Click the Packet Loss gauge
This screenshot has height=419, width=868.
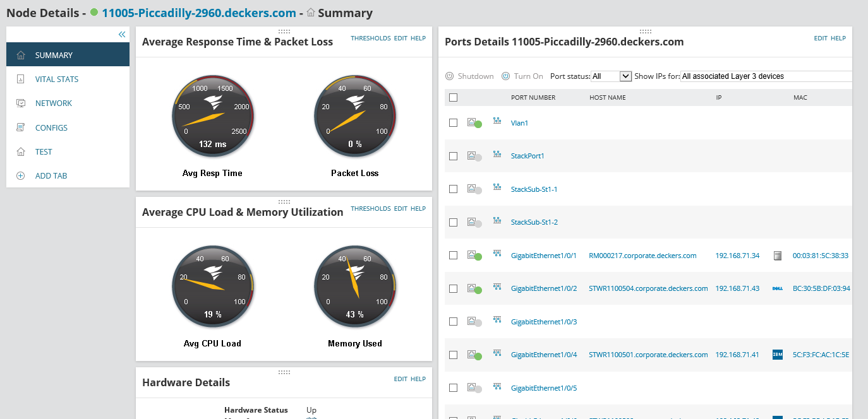coord(355,117)
